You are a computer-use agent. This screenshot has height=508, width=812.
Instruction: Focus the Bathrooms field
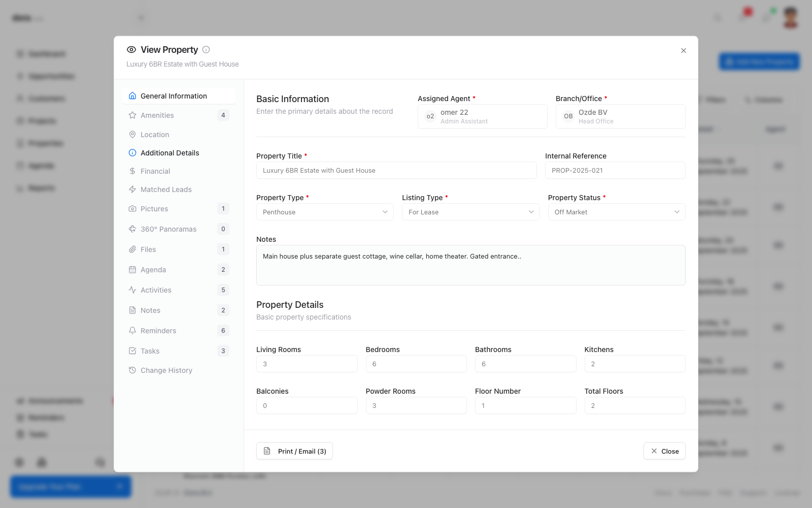coord(526,364)
